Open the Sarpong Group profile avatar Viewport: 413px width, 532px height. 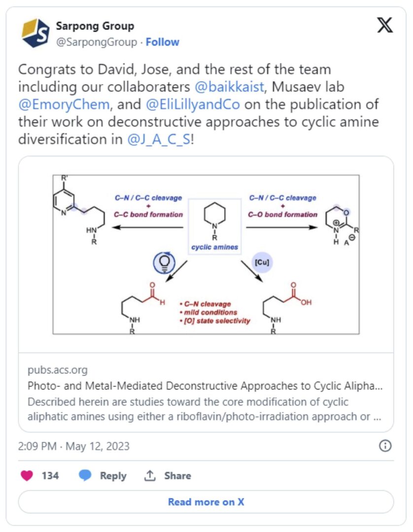pos(35,33)
